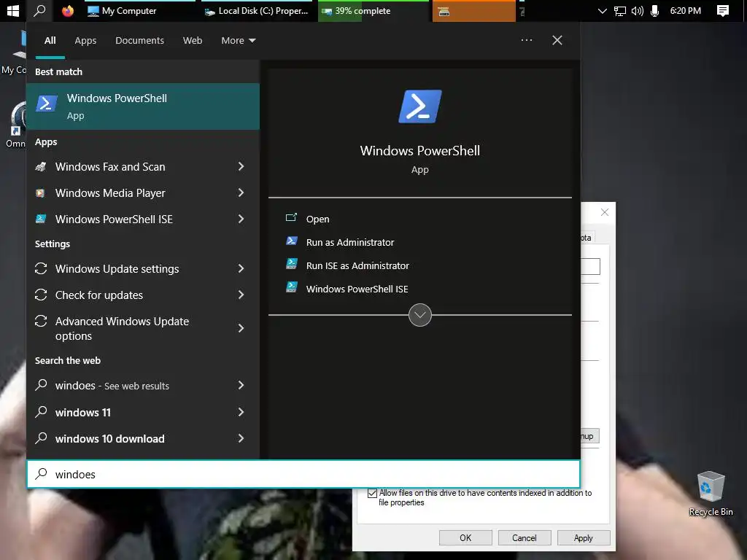Click the microphone tray icon
The height and width of the screenshot is (560, 747).
[x=654, y=10]
